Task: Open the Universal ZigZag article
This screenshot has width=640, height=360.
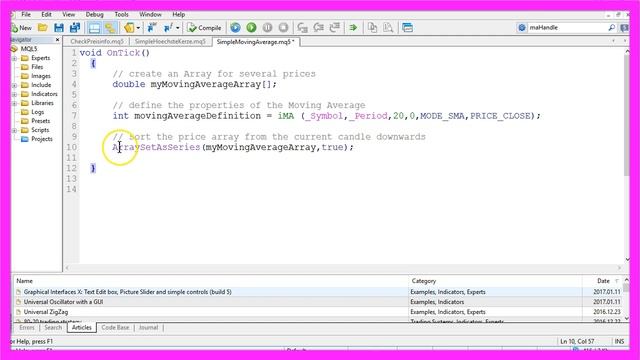Action: tap(318, 312)
